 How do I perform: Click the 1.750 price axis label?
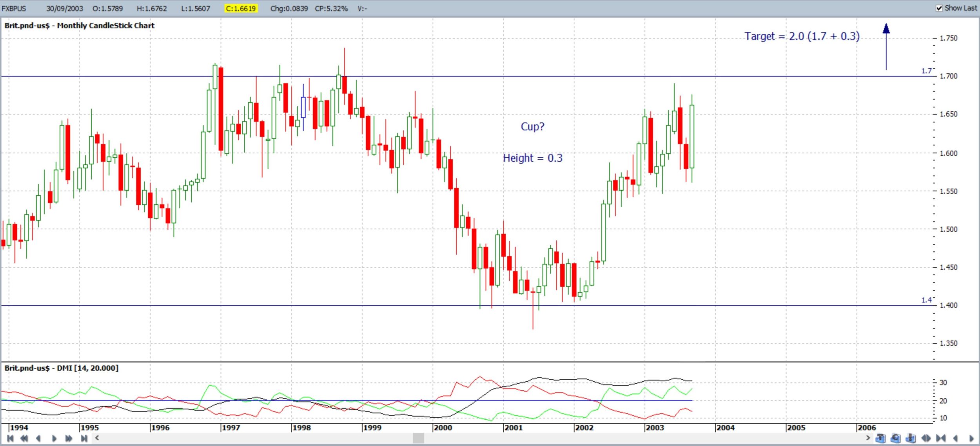[949, 38]
